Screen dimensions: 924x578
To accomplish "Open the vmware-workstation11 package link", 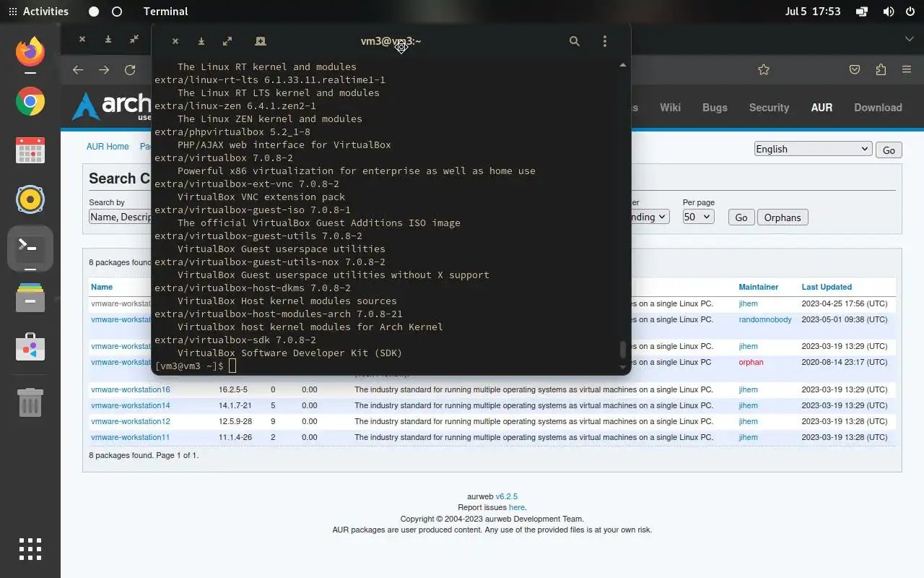I will click(x=131, y=437).
